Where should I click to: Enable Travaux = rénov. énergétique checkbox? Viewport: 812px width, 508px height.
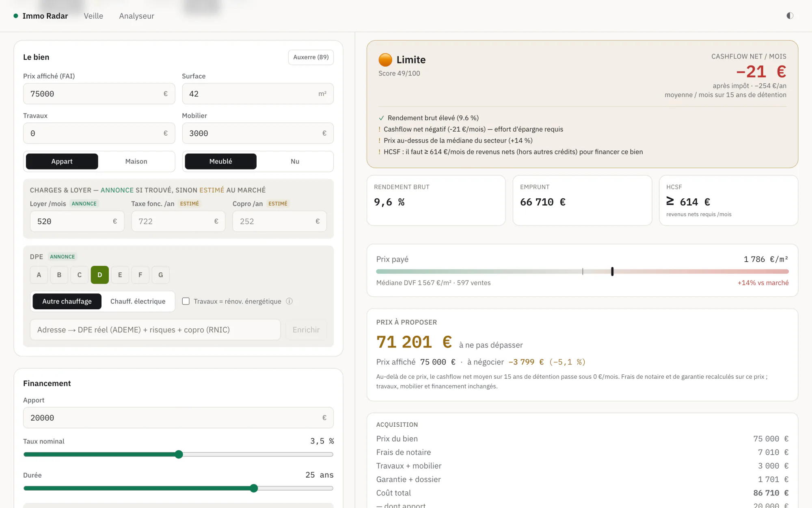[186, 301]
